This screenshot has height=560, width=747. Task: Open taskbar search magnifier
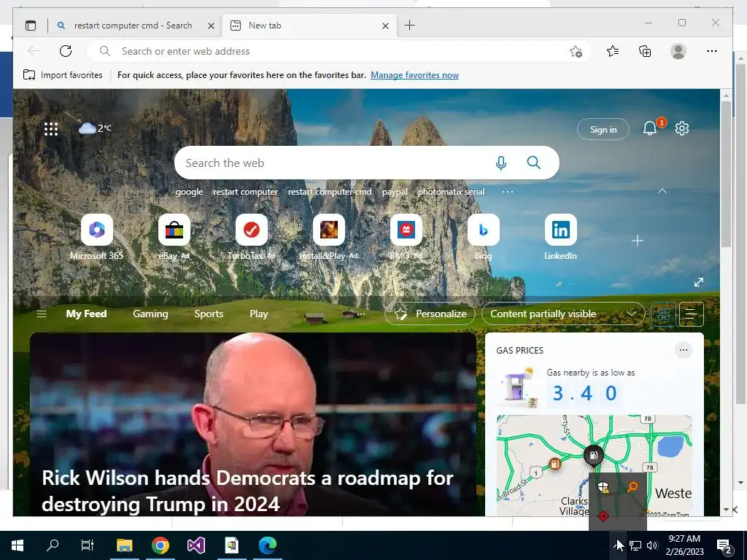tap(53, 545)
